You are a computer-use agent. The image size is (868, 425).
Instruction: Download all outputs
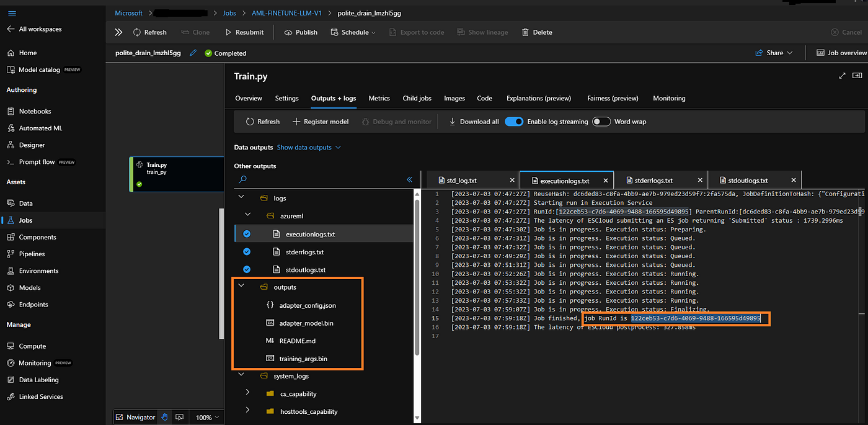tap(474, 122)
